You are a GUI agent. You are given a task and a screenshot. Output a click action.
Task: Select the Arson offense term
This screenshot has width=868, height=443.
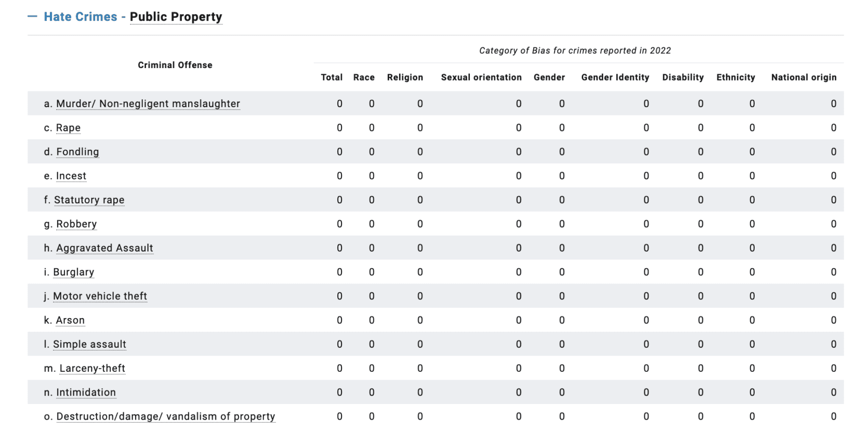click(70, 320)
